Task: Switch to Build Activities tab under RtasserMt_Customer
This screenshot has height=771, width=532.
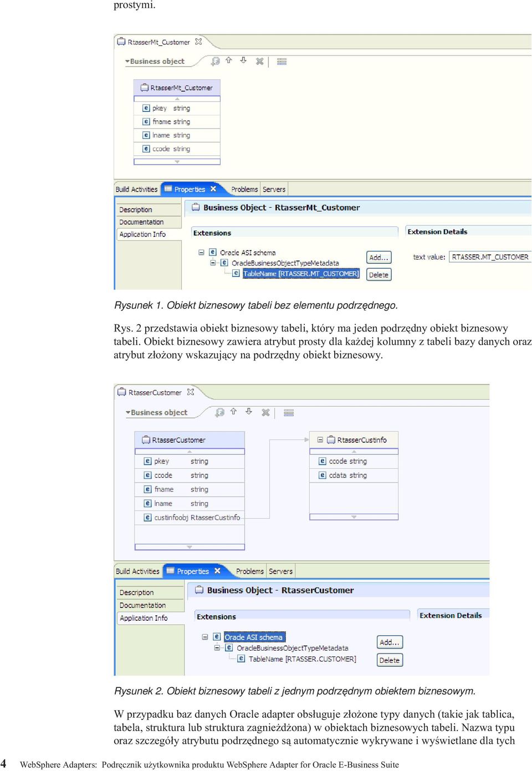Action: [x=136, y=190]
